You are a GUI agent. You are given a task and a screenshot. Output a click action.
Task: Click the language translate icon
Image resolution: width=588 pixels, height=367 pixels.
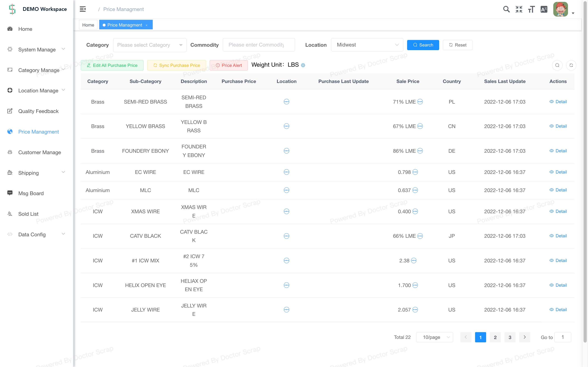(544, 9)
